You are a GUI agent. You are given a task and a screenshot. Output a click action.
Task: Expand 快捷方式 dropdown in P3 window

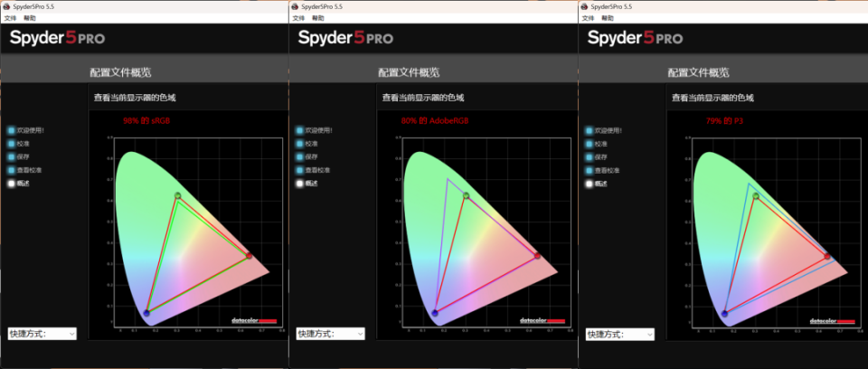pos(620,334)
